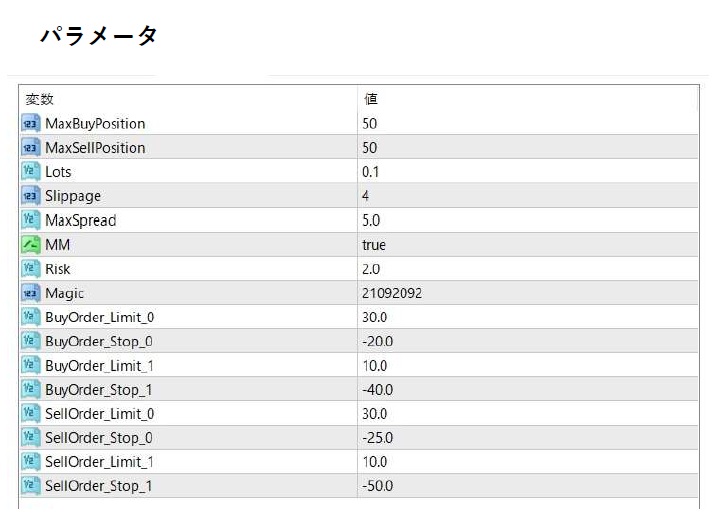
Task: Click the integer icon beside Slippage
Action: [x=30, y=196]
